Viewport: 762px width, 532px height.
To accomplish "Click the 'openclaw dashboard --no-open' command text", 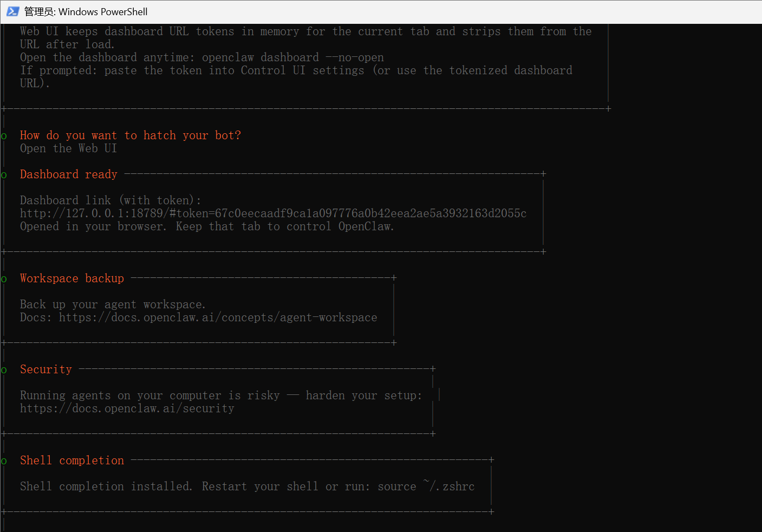I will pyautogui.click(x=292, y=57).
